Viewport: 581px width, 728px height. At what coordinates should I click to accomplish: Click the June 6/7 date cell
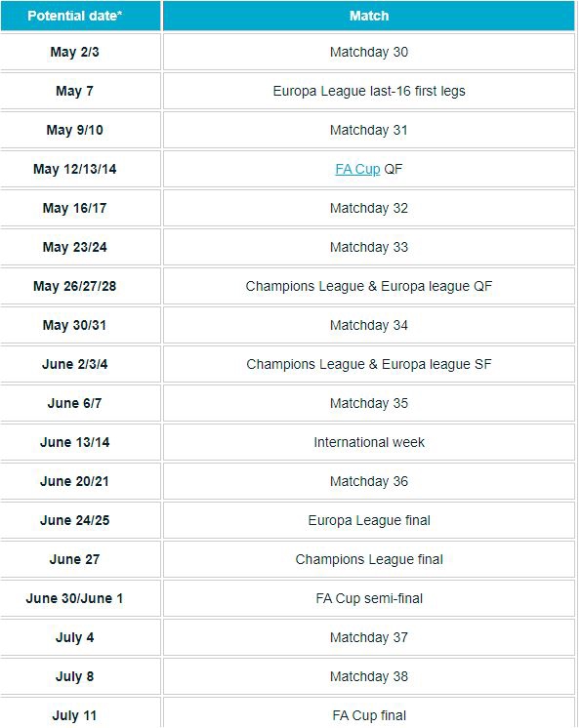[x=80, y=403]
